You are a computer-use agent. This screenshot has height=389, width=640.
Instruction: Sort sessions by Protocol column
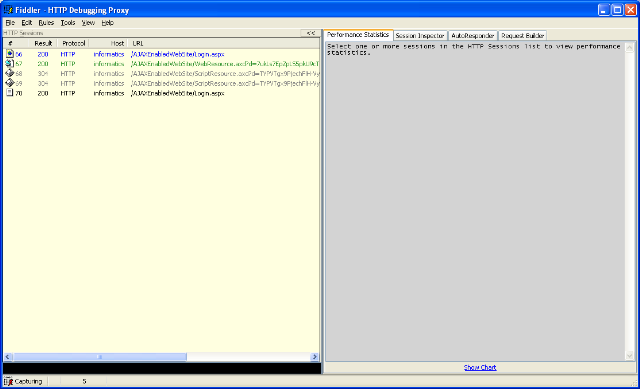coord(73,43)
